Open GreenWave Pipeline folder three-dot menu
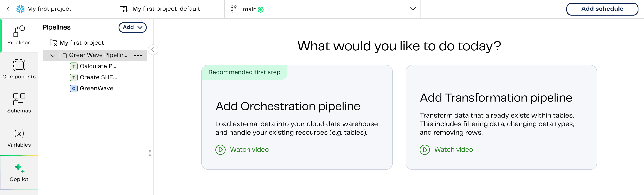The height and width of the screenshot is (195, 644). click(x=138, y=55)
